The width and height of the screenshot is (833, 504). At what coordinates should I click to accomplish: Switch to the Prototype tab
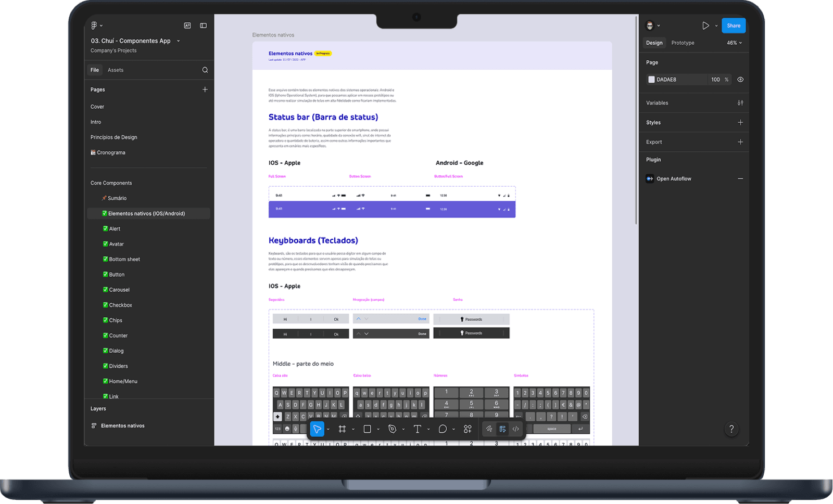tap(683, 43)
